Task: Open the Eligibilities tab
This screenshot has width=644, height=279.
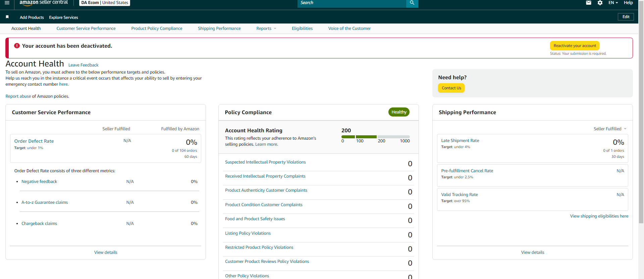Action: [302, 29]
